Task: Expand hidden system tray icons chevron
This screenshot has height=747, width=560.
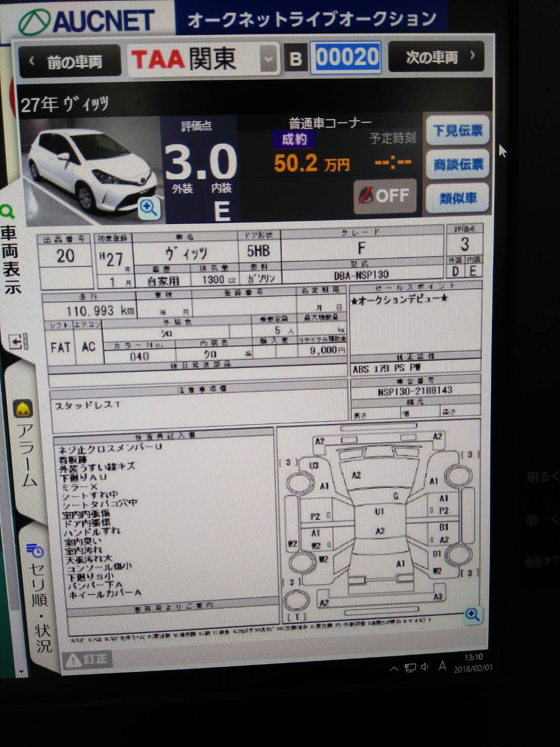Action: [x=394, y=669]
